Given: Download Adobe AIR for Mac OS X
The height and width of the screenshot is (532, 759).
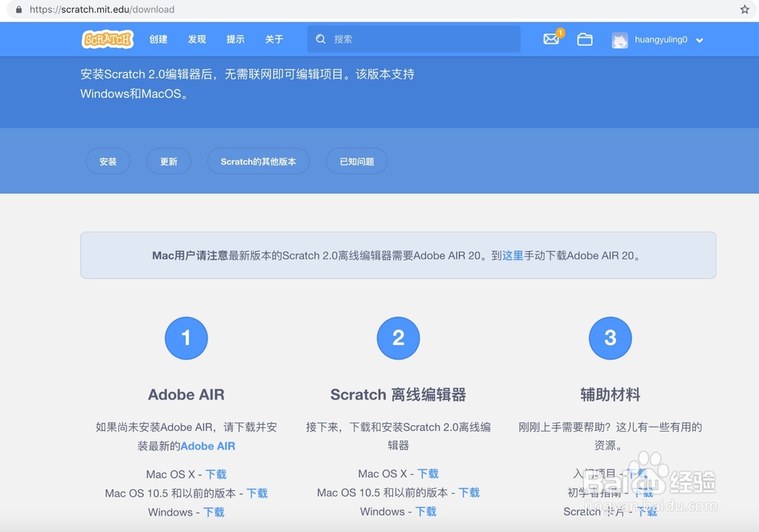Looking at the screenshot, I should tap(216, 474).
